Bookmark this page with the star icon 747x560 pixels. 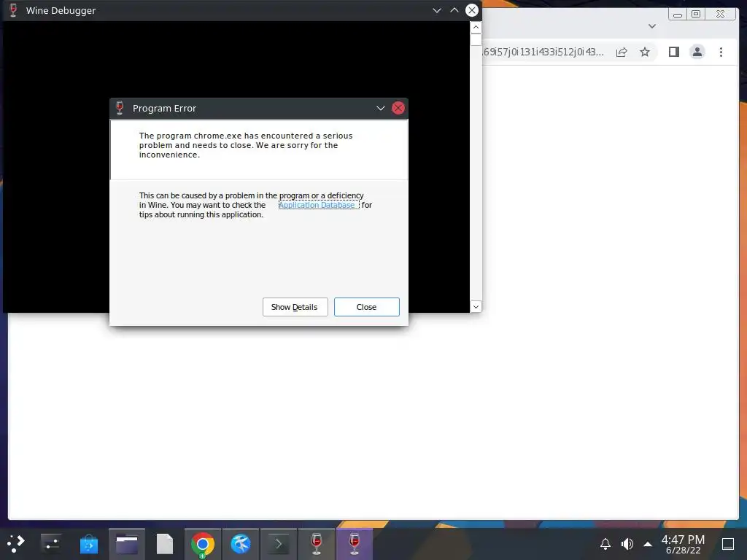[x=645, y=52]
